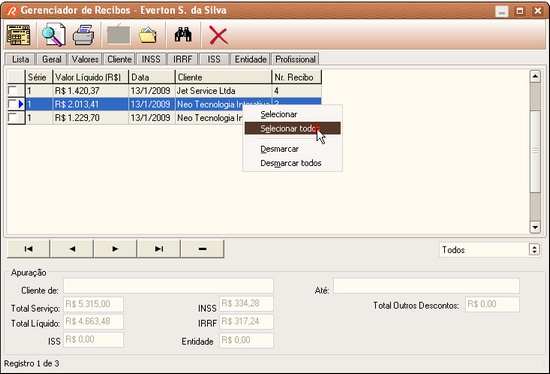Open the Profissional tab
This screenshot has height=374, width=550.
tap(295, 59)
